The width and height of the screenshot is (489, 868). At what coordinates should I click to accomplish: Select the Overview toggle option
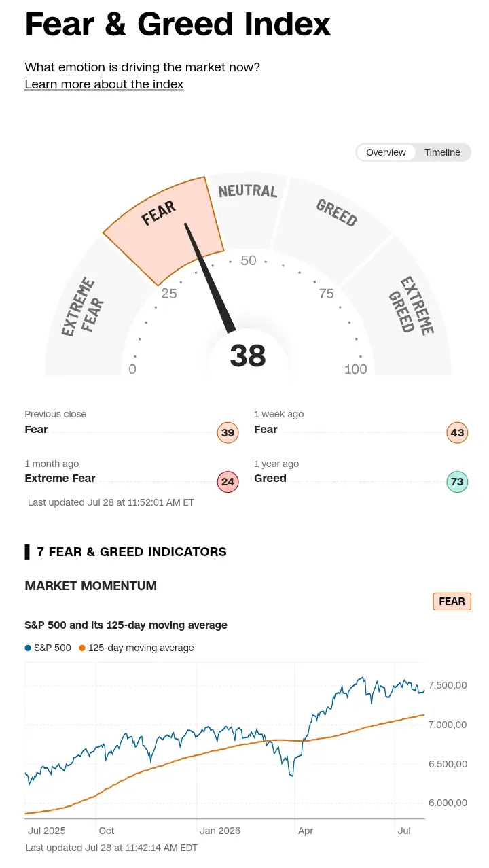tap(386, 152)
